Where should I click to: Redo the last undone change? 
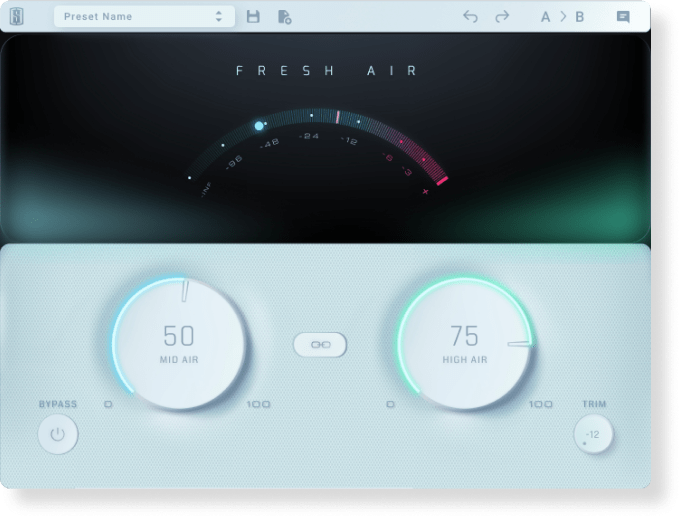(x=501, y=16)
